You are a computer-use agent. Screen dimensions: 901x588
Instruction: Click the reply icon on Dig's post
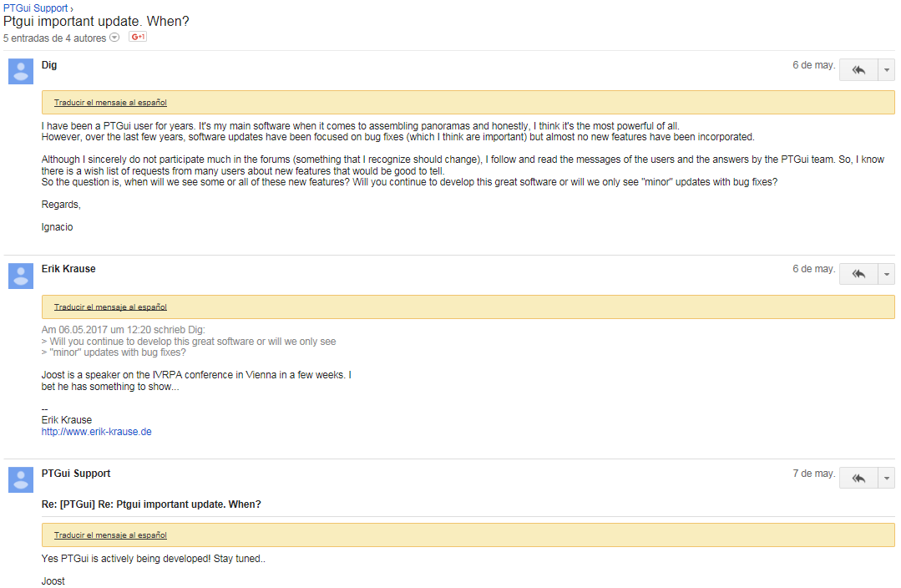858,70
